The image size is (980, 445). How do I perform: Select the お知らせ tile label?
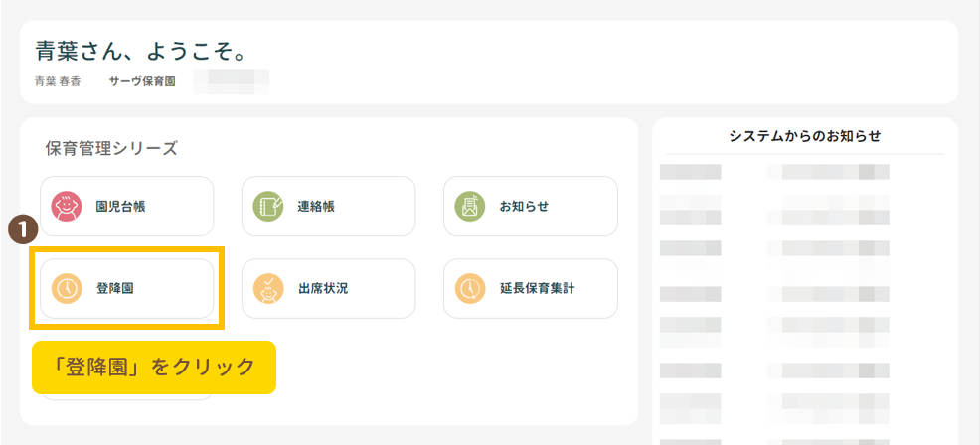pos(524,207)
